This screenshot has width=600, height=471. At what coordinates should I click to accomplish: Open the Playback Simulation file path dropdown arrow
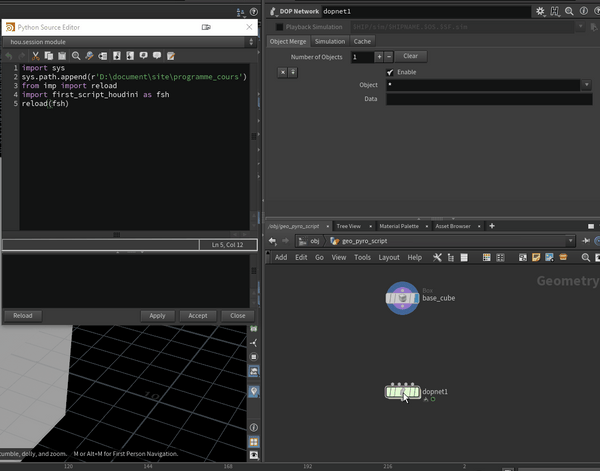[x=580, y=26]
